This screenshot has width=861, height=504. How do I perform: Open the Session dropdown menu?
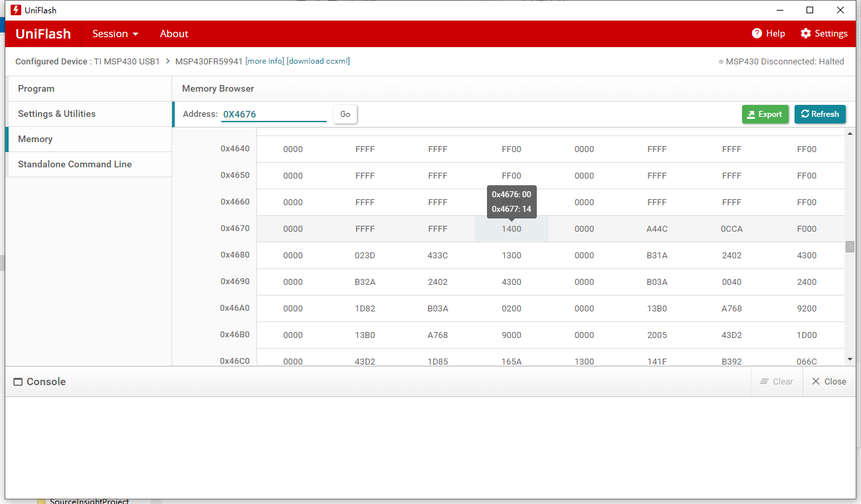(116, 34)
